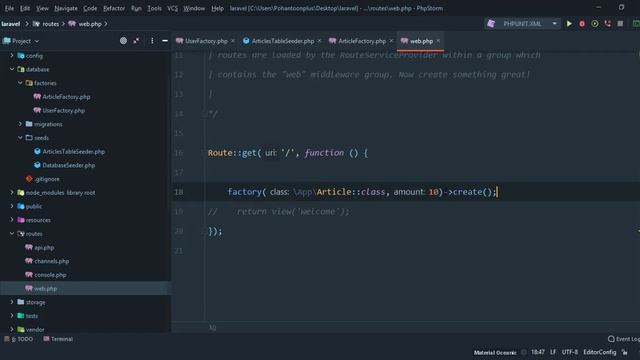This screenshot has height=360, width=640.
Task: Open the Tools menu
Action: (x=154, y=8)
